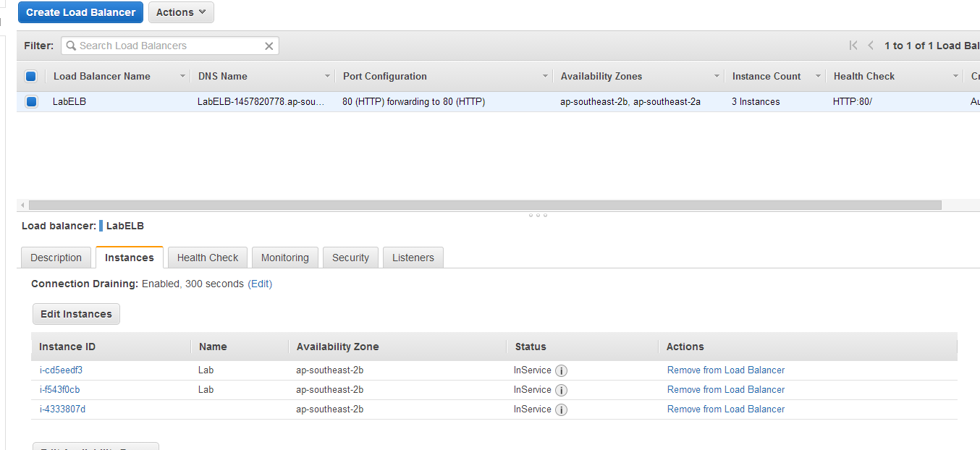
Task: Click the '3 Instances' cell
Action: [x=756, y=101]
